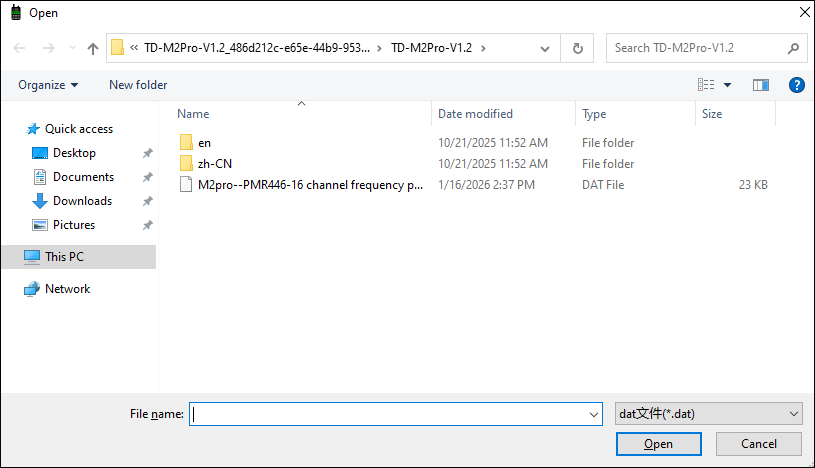Navigate up one folder level

tap(93, 48)
